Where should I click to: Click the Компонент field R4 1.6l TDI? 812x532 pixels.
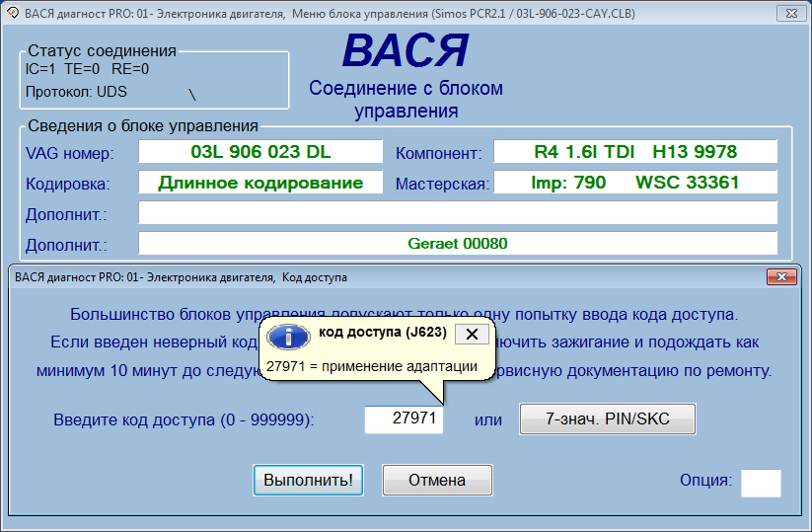(x=635, y=152)
